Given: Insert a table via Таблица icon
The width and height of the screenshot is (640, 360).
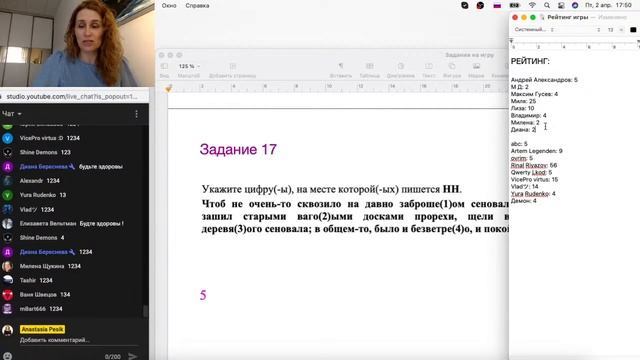Looking at the screenshot, I should [x=369, y=66].
